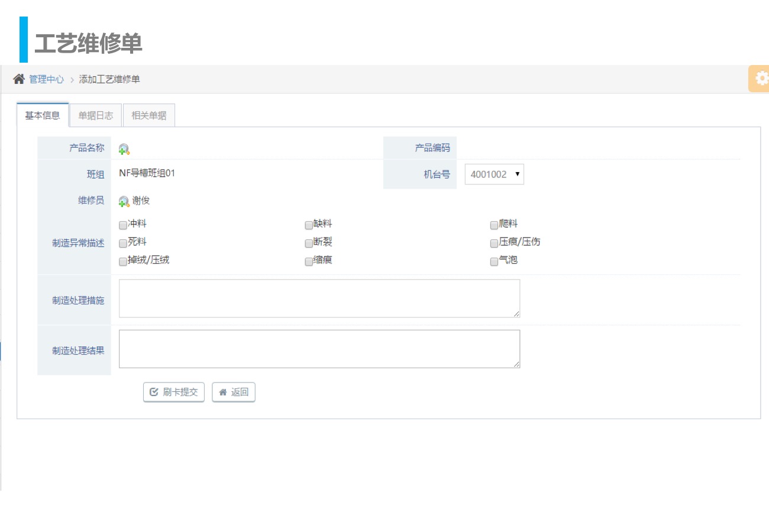
Task: Toggle the 断裂 checkbox
Action: (x=309, y=244)
